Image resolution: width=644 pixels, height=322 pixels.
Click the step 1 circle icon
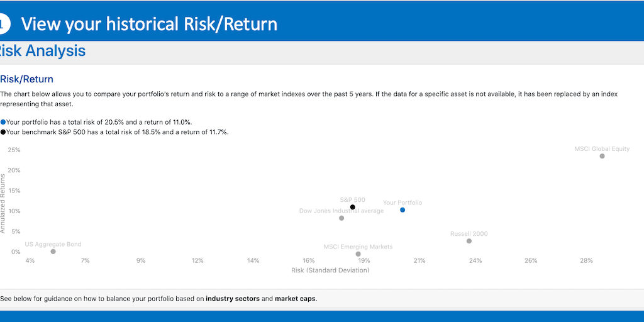pyautogui.click(x=3, y=24)
